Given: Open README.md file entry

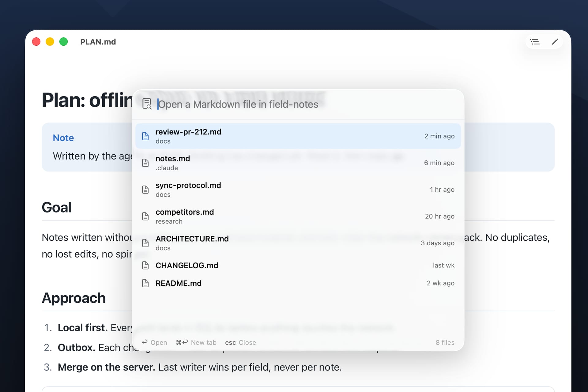Looking at the screenshot, I should tap(298, 283).
